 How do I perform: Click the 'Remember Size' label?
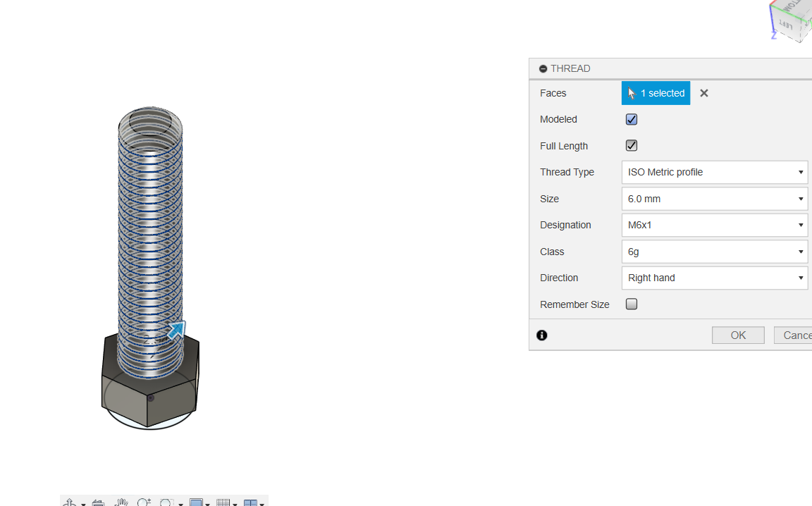pyautogui.click(x=575, y=304)
